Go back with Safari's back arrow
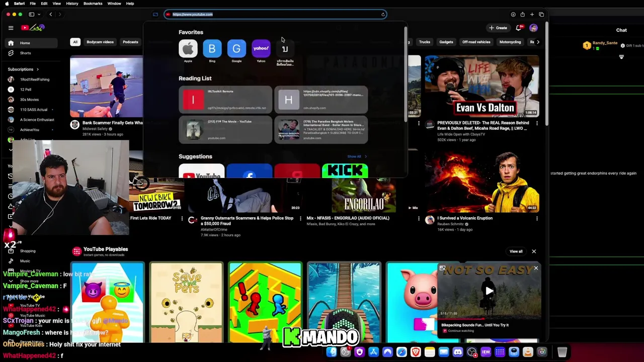 pyautogui.click(x=50, y=15)
